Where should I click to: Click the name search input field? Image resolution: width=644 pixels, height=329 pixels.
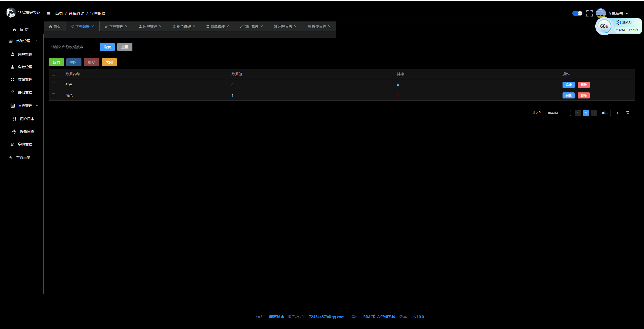pyautogui.click(x=73, y=47)
